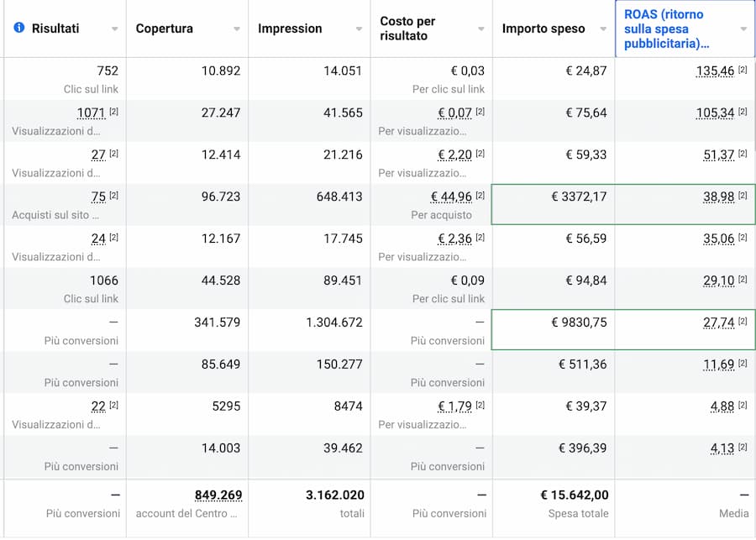
Task: Click the underlined 849.269 total reach value
Action: point(218,495)
